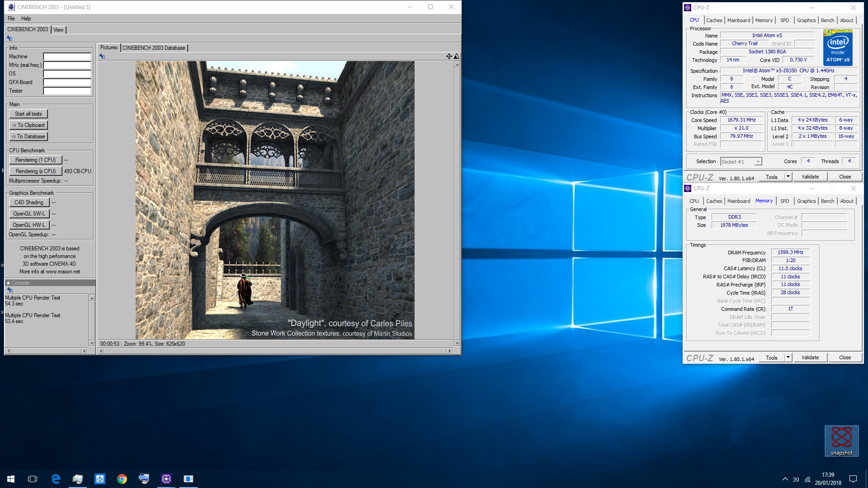868x488 pixels.
Task: Click the picture horizontal scrollbar right arrow
Action: tap(449, 351)
